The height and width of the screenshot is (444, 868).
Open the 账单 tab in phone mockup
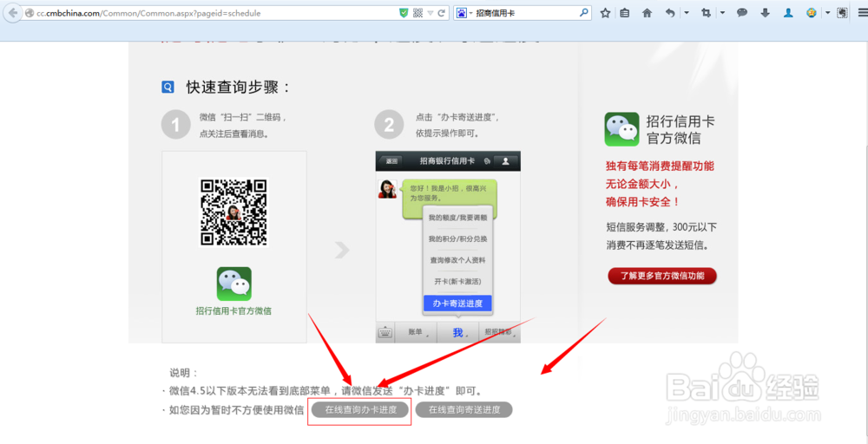(x=416, y=332)
